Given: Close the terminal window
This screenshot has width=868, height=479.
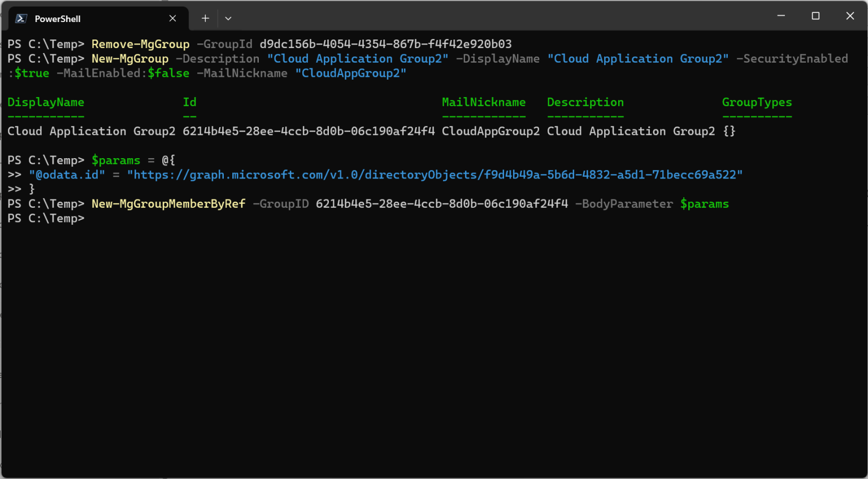Looking at the screenshot, I should click(x=850, y=16).
